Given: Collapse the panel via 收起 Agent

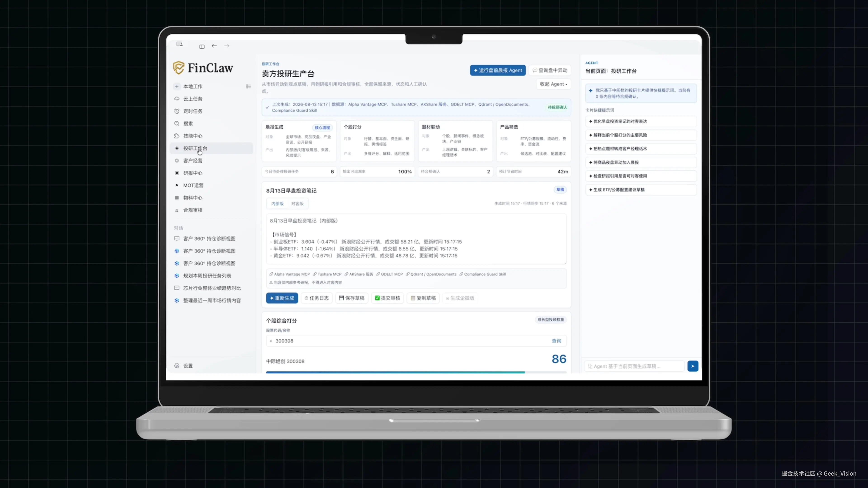Looking at the screenshot, I should pyautogui.click(x=553, y=84).
